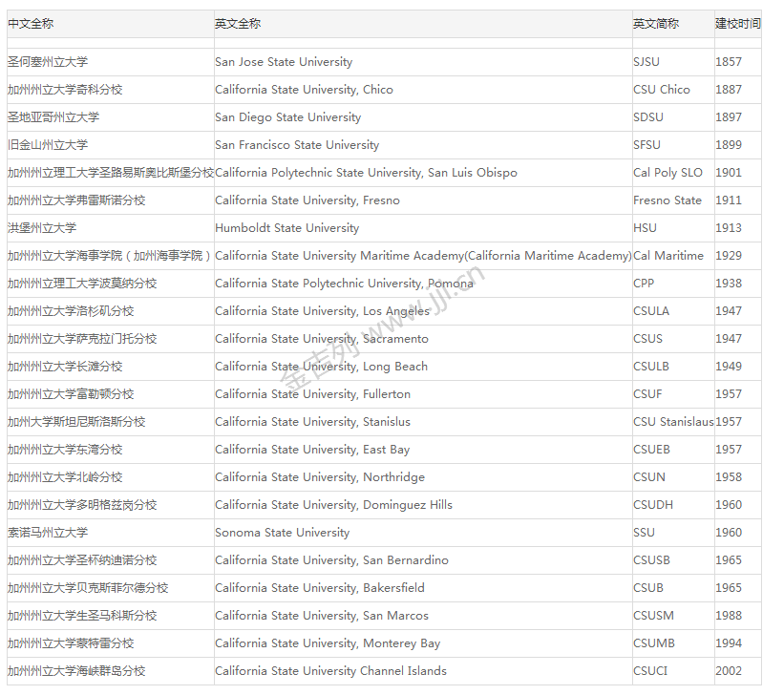Select the 2002 founding year cell
784x695 pixels.
point(728,671)
